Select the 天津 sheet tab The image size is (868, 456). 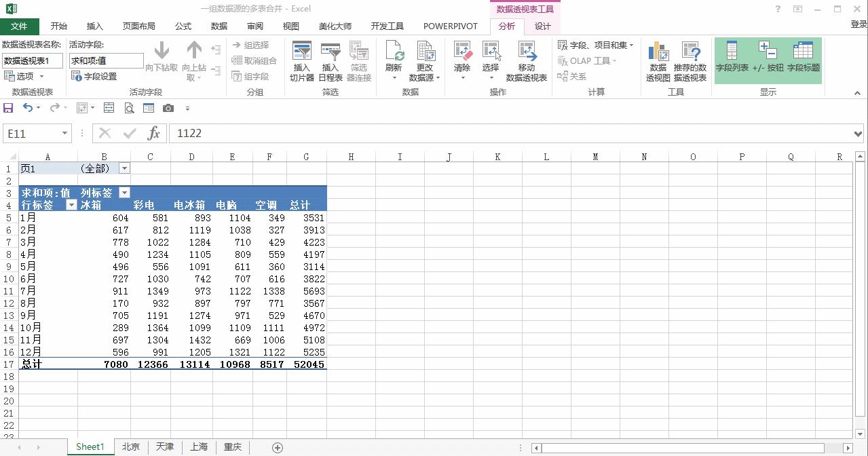(x=165, y=447)
